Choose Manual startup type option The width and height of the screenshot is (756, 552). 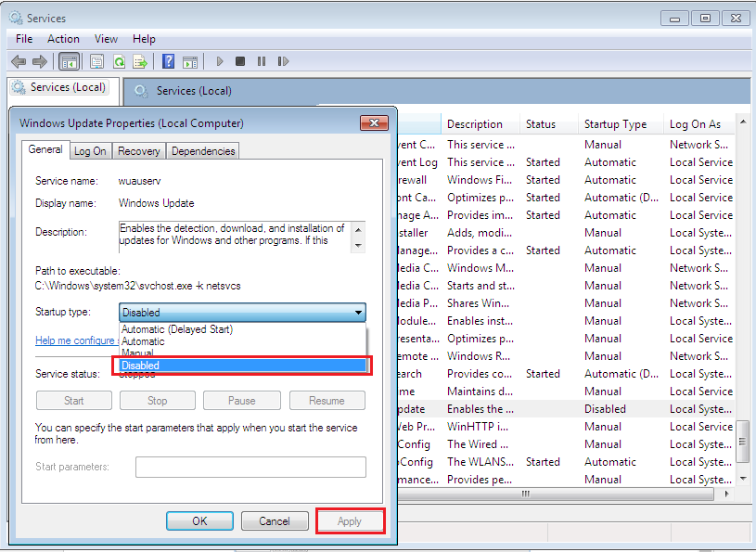[x=242, y=353]
